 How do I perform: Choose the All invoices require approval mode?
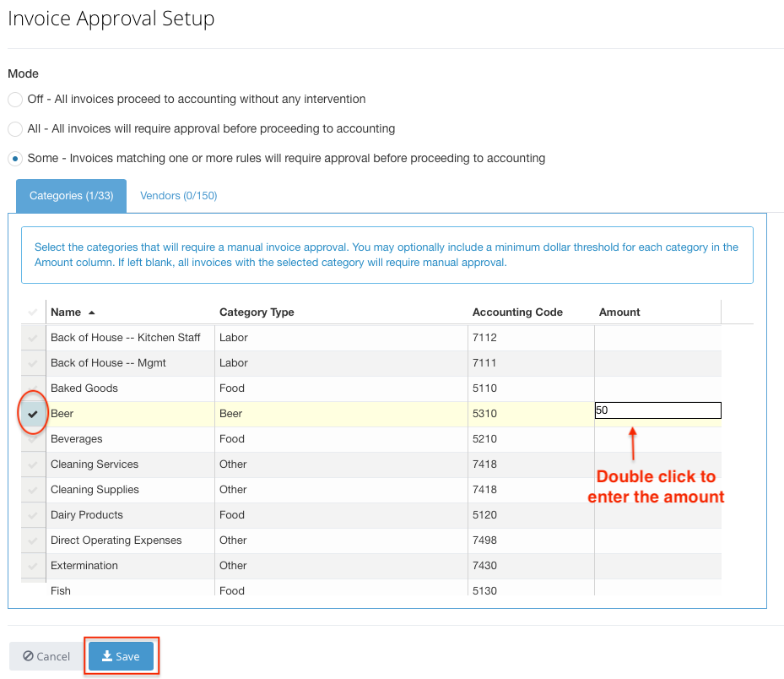14,128
